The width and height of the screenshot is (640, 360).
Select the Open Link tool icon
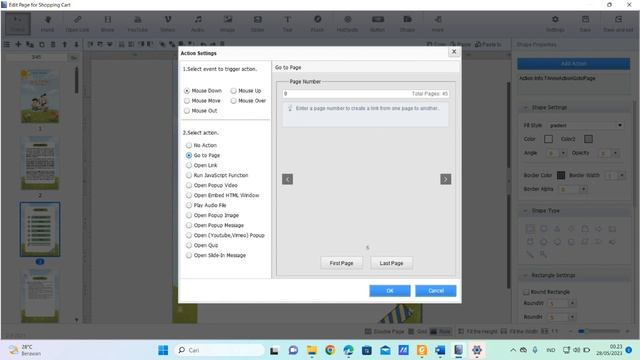tap(77, 23)
